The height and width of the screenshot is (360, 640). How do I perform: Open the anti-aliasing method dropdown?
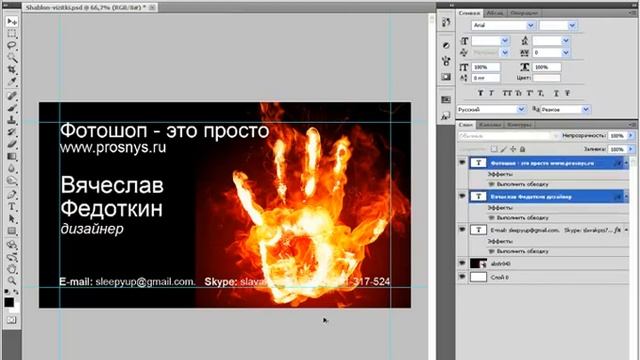[x=586, y=109]
